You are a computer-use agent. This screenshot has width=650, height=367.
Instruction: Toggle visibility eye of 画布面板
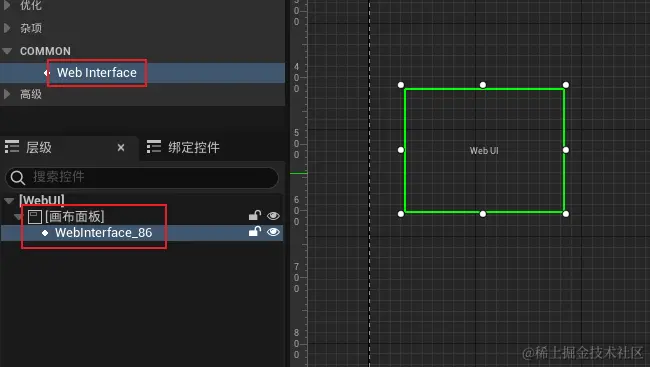pyautogui.click(x=273, y=216)
